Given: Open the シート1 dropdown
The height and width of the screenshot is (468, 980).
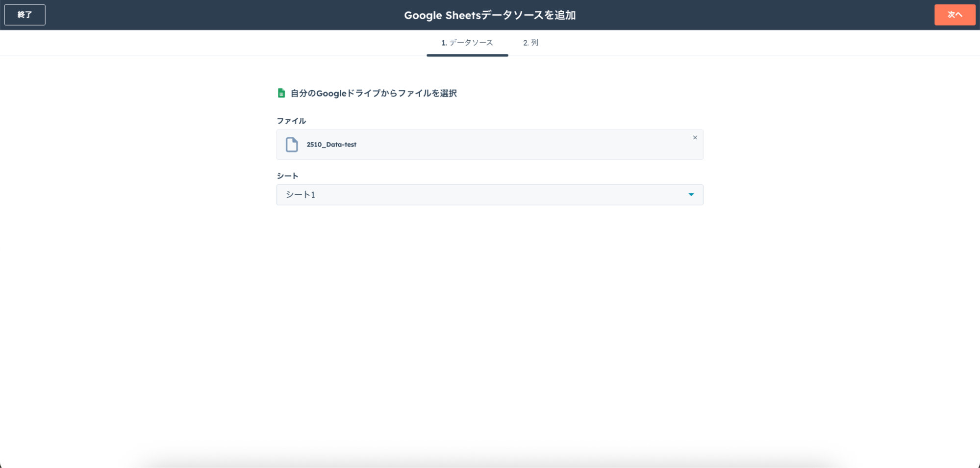Looking at the screenshot, I should tap(489, 195).
